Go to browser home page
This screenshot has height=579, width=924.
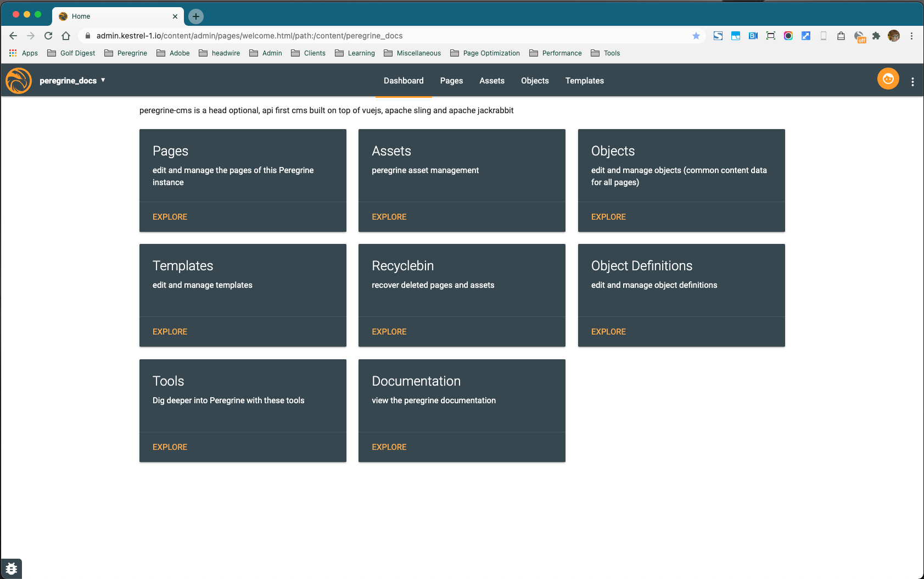coord(66,36)
